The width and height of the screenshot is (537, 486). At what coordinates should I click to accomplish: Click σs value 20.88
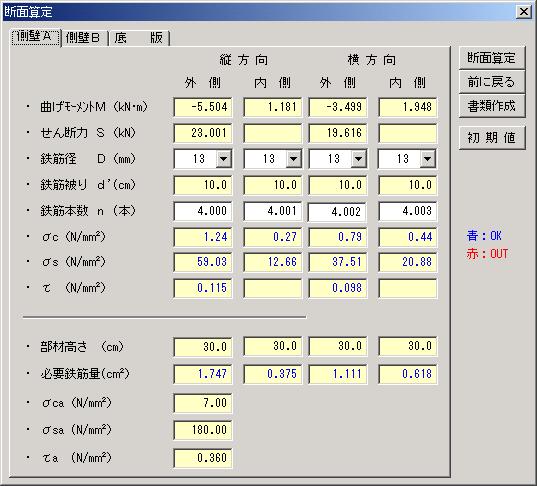tap(408, 262)
